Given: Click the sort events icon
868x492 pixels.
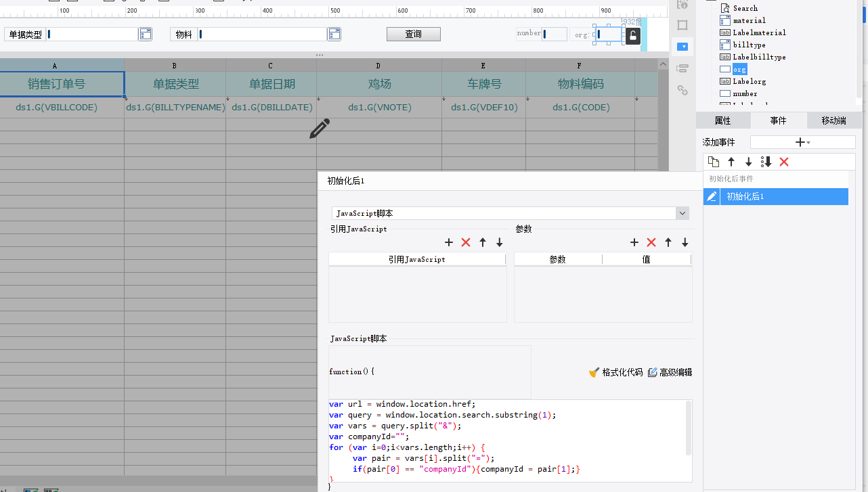Looking at the screenshot, I should [x=766, y=162].
